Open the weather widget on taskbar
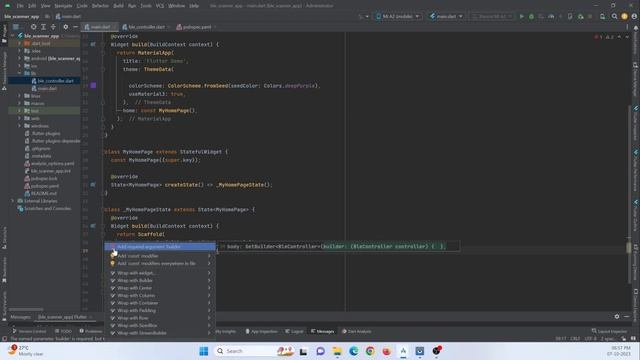 [25, 351]
